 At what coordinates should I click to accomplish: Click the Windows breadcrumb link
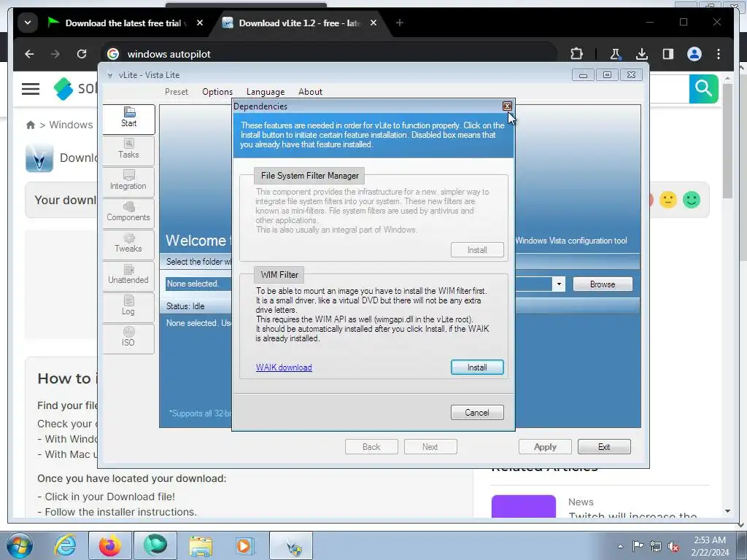click(x=71, y=125)
